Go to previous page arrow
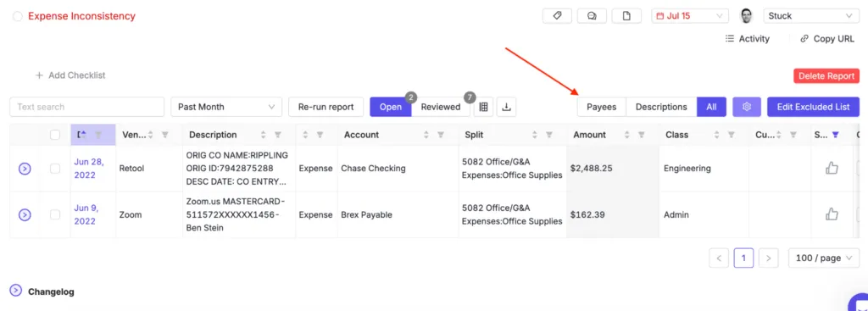The height and width of the screenshot is (311, 868). coord(719,258)
